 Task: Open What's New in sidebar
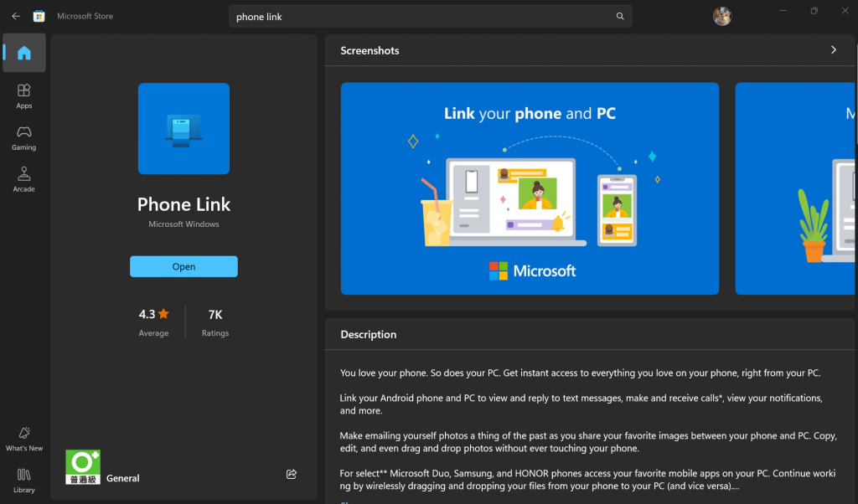pyautogui.click(x=24, y=439)
